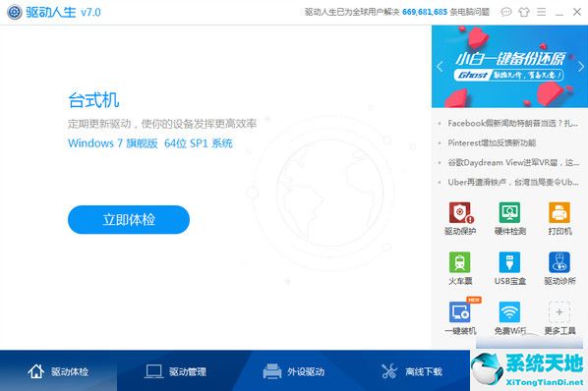Open Facebook news headline link
The width and height of the screenshot is (588, 391).
click(x=512, y=123)
